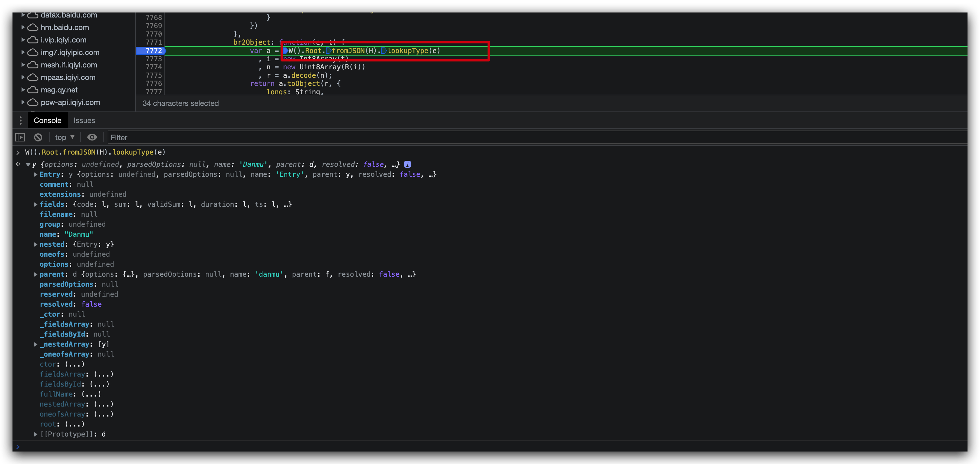Click the info badge next to the y object
Screen dimensions: 980x464
(408, 164)
